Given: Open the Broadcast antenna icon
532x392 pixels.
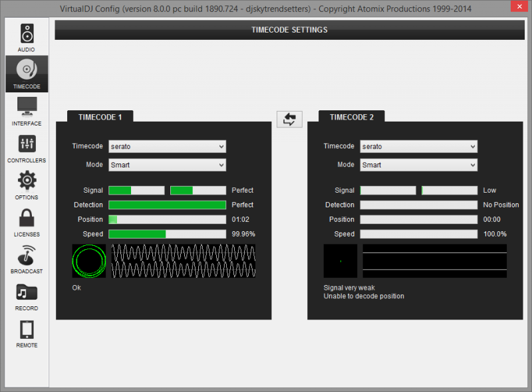Looking at the screenshot, I should click(27, 255).
